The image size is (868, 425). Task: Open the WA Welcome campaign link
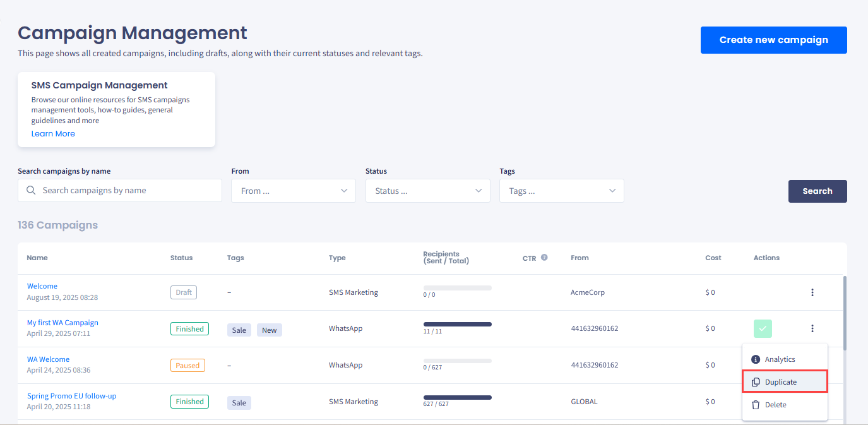[48, 359]
